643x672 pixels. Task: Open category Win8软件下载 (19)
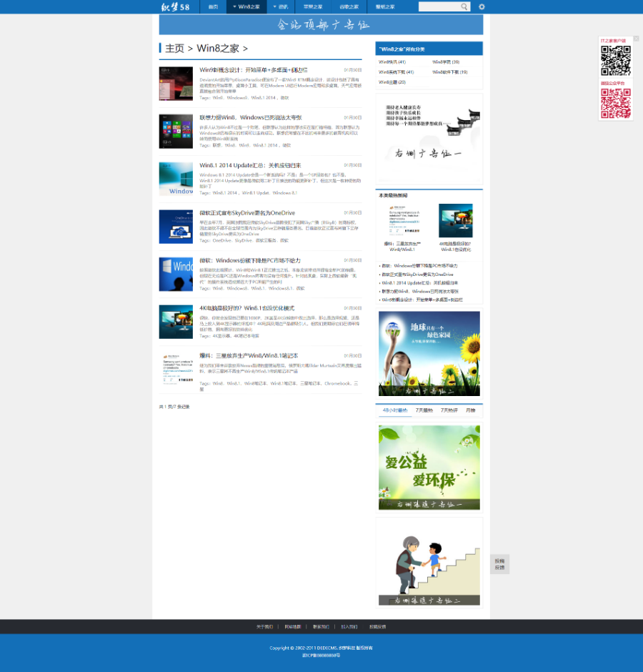point(450,72)
